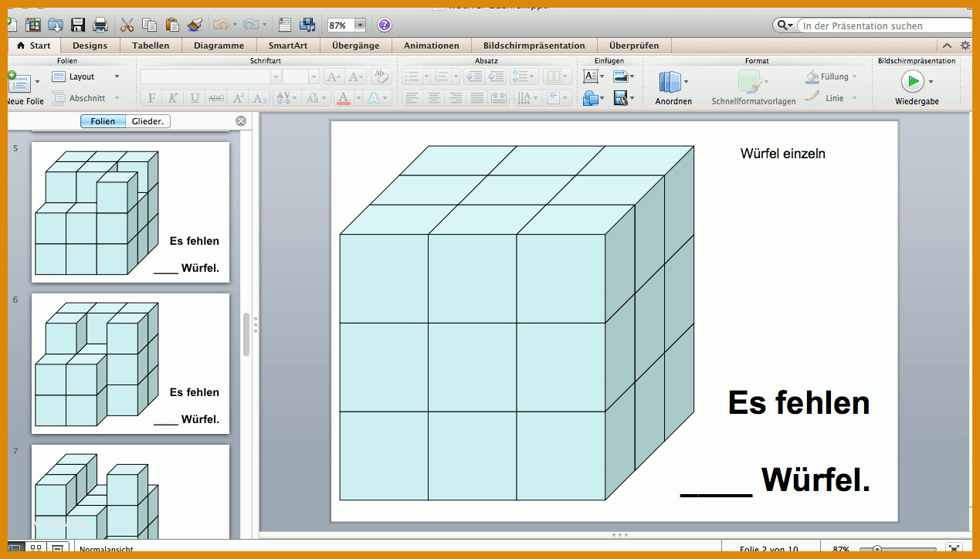Click the Print icon
The image size is (980, 559).
(100, 25)
